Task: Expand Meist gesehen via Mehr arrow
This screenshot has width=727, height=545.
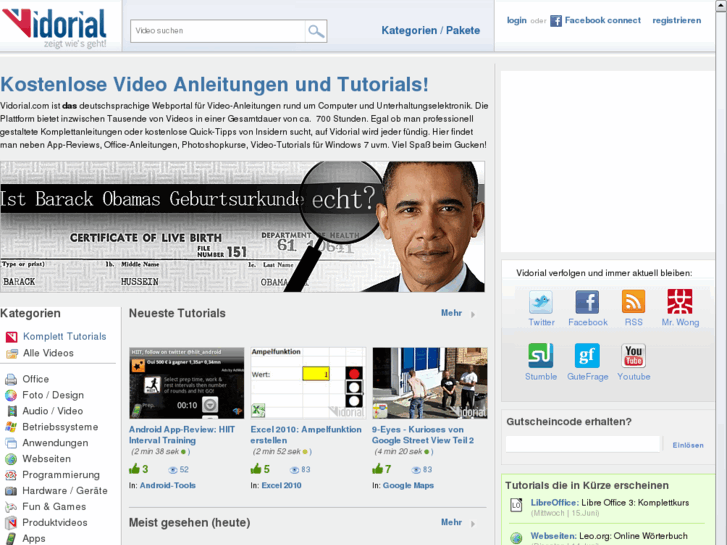Action: [473, 524]
